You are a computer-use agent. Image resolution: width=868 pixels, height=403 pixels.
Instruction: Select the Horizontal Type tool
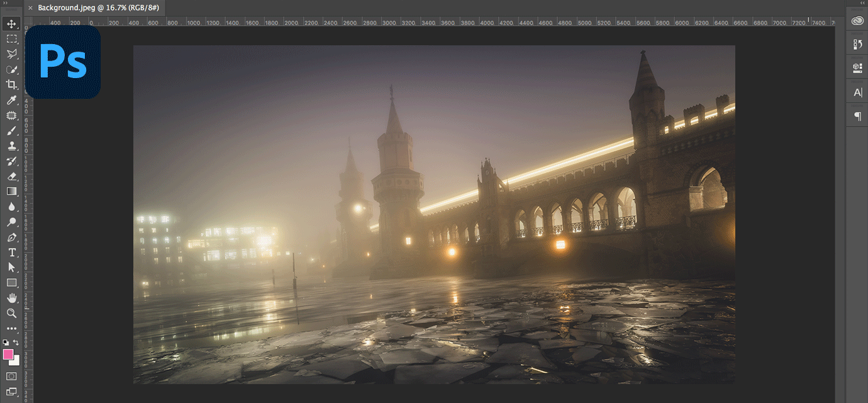click(x=11, y=253)
